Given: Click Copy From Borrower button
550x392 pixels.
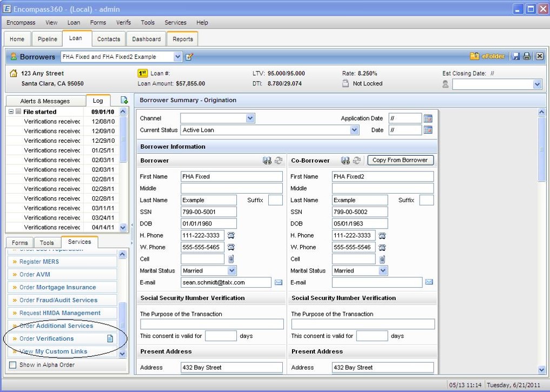Looking at the screenshot, I should pyautogui.click(x=400, y=160).
